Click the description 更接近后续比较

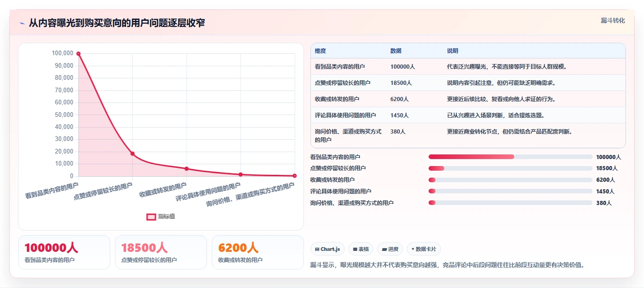tap(501, 99)
